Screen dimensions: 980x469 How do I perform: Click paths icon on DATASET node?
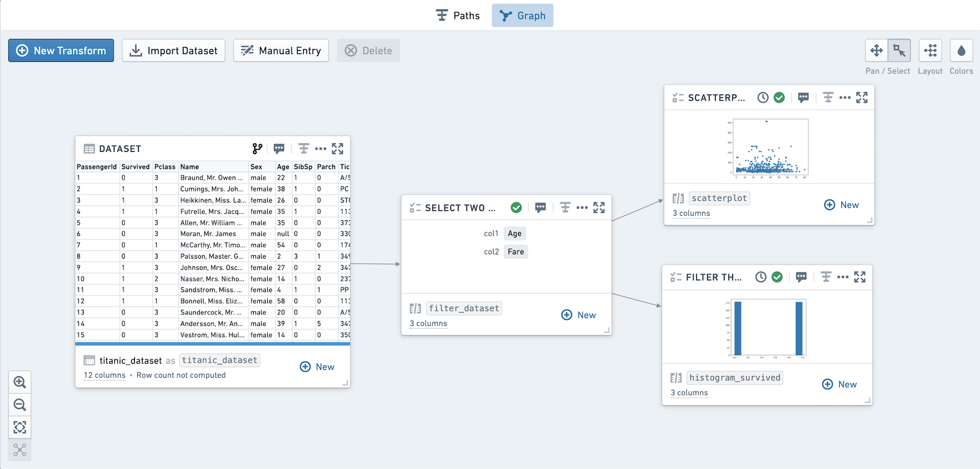tap(303, 149)
